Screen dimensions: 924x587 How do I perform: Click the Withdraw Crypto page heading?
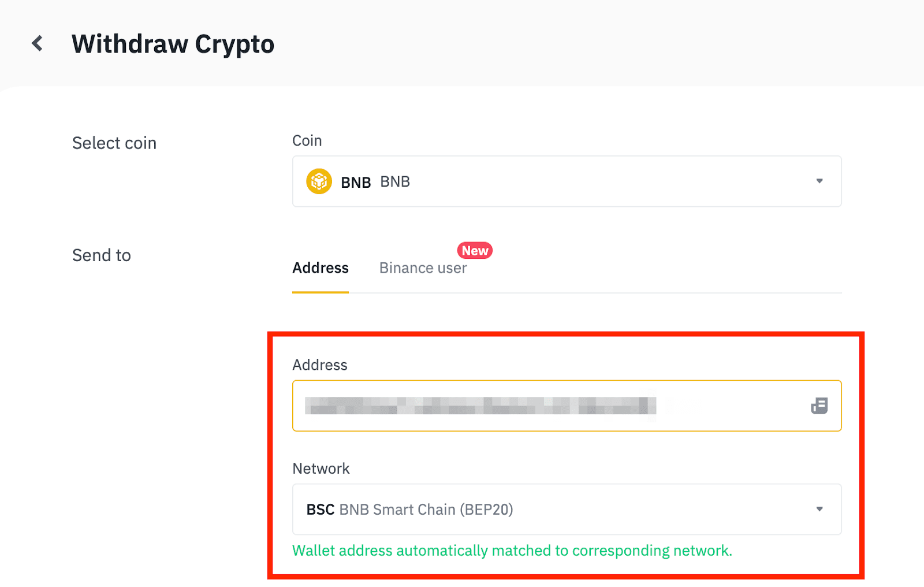(x=173, y=44)
